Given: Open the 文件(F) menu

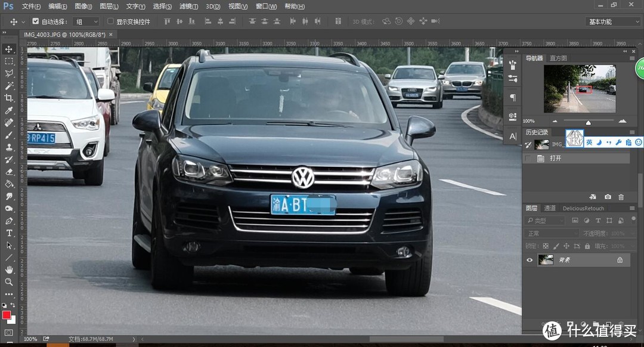Looking at the screenshot, I should [x=31, y=7].
